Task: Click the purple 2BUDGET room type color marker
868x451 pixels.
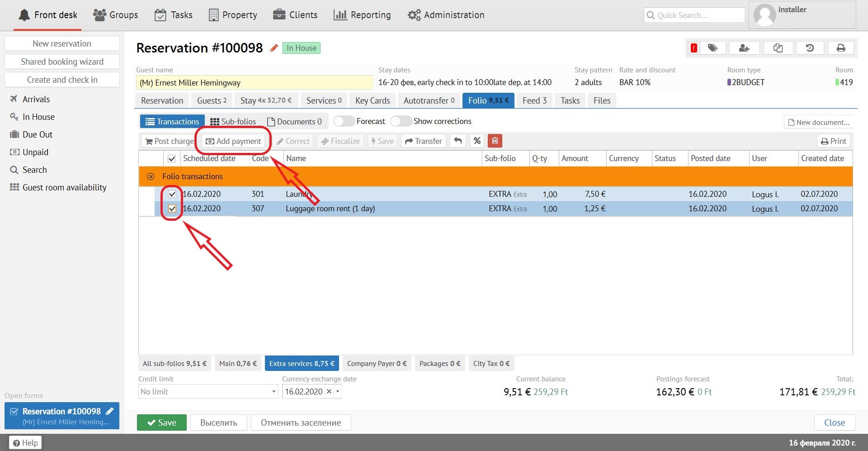Action: point(729,82)
